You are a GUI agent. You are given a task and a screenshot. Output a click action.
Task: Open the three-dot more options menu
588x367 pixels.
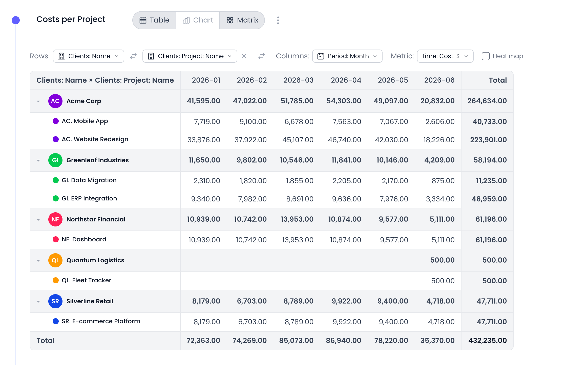point(278,20)
